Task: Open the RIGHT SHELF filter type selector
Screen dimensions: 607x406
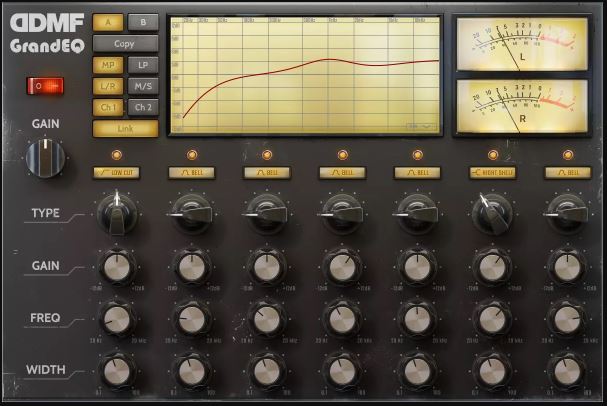Action: click(492, 173)
